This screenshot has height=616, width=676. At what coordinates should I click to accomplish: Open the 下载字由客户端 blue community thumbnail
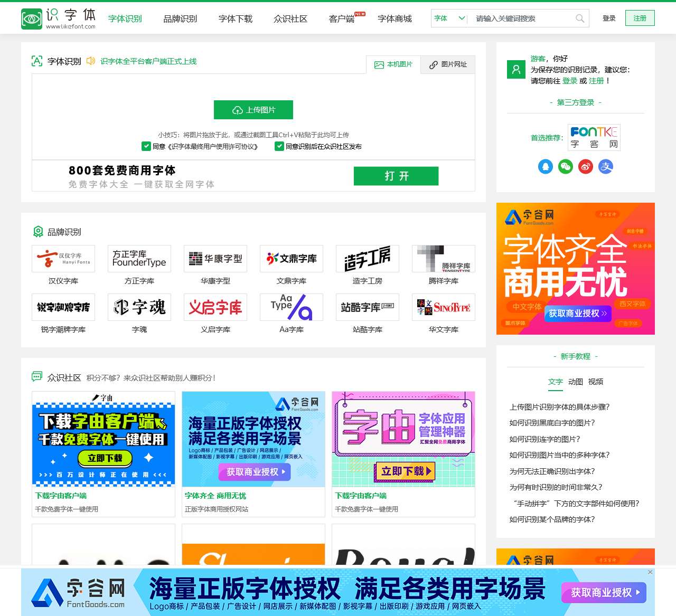[x=104, y=439]
